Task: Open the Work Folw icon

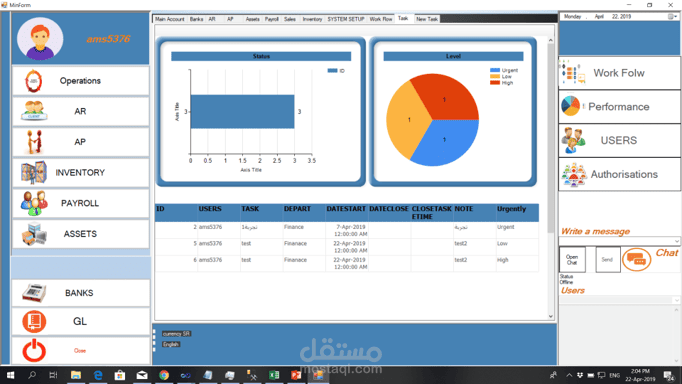Action: [573, 73]
